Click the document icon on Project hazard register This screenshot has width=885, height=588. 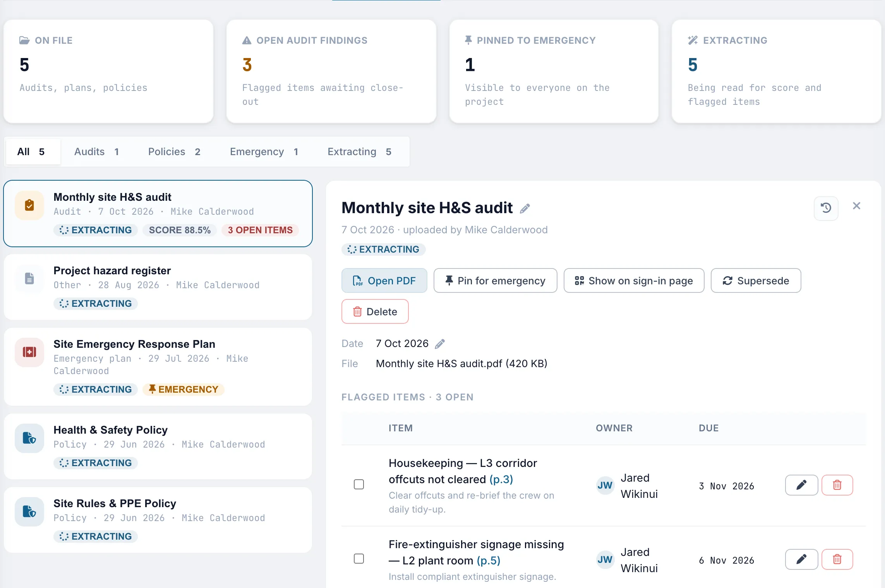coord(29,279)
